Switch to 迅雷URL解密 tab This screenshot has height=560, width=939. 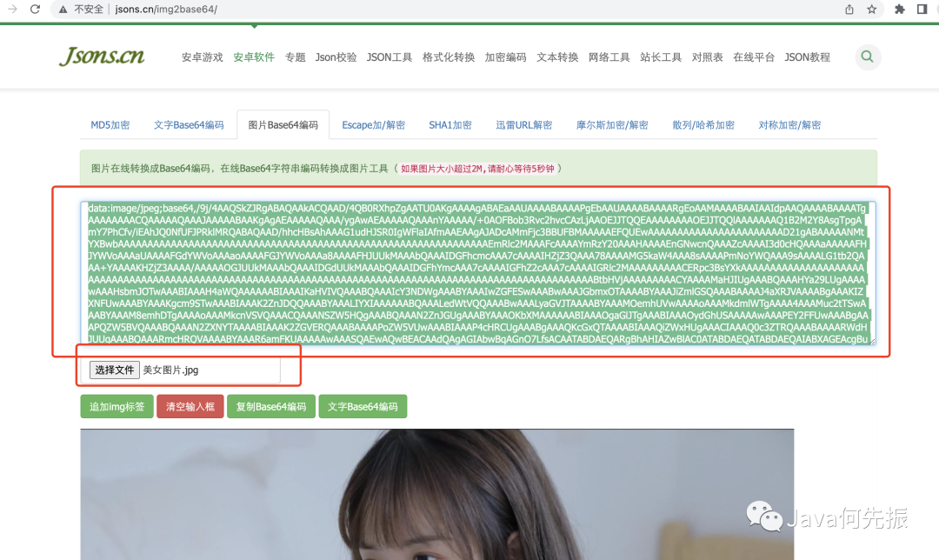(524, 125)
